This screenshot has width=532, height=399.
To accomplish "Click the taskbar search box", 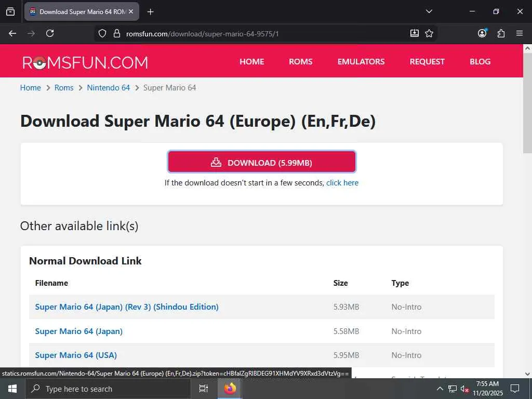I will [x=108, y=389].
